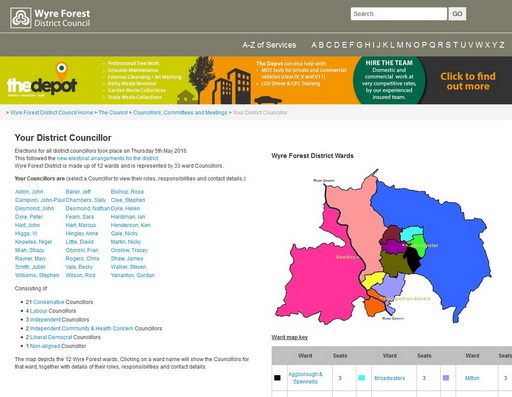Click the cyan Broadwaters key swatch
The height and width of the screenshot is (397, 512).
[x=361, y=378]
